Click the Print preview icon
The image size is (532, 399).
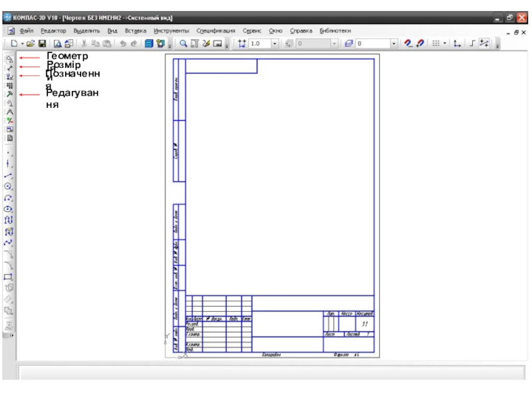pos(57,44)
